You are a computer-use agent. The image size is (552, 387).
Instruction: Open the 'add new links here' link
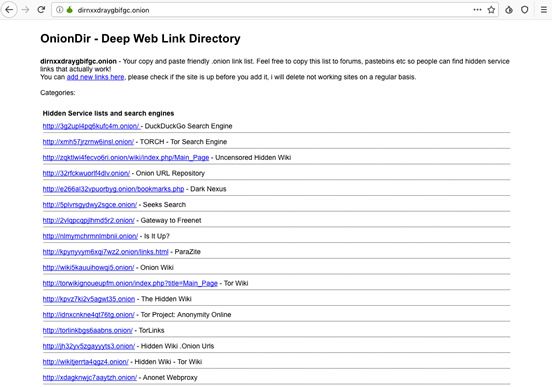[95, 77]
